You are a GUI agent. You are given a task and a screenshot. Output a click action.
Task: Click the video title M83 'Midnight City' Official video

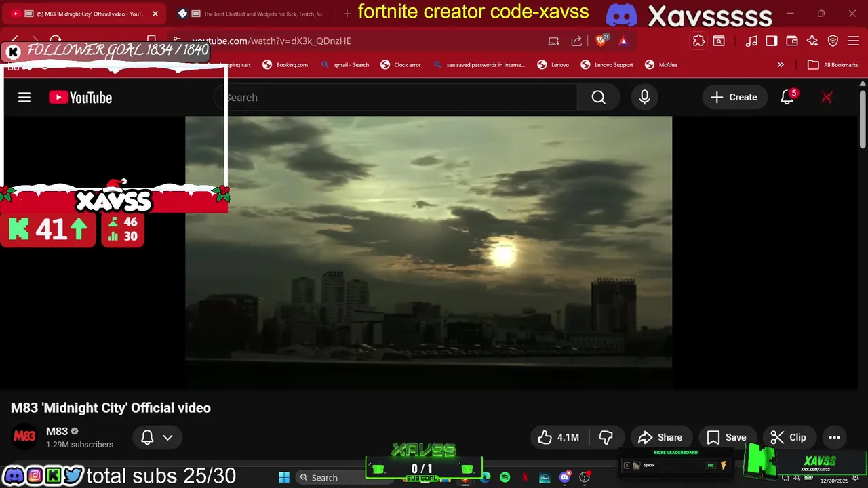[x=111, y=408]
